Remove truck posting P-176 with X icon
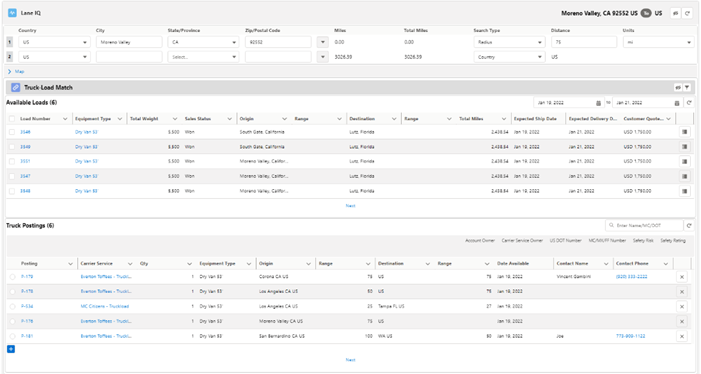 point(682,321)
